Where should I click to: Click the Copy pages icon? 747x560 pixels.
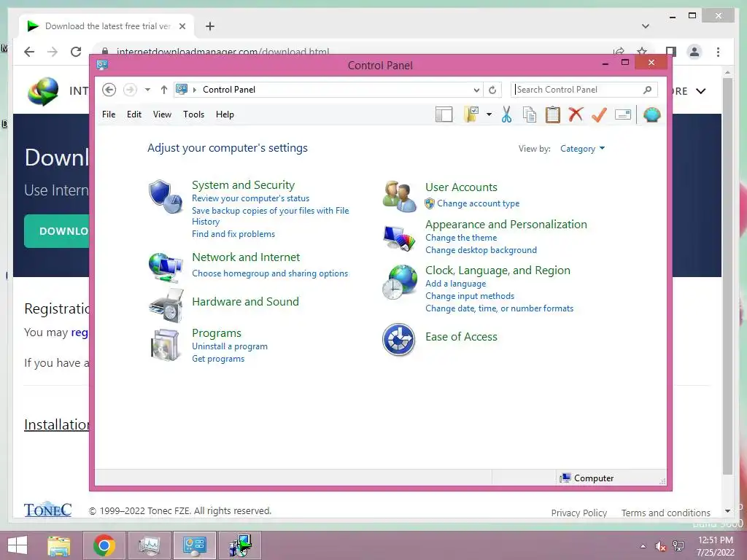(x=530, y=114)
